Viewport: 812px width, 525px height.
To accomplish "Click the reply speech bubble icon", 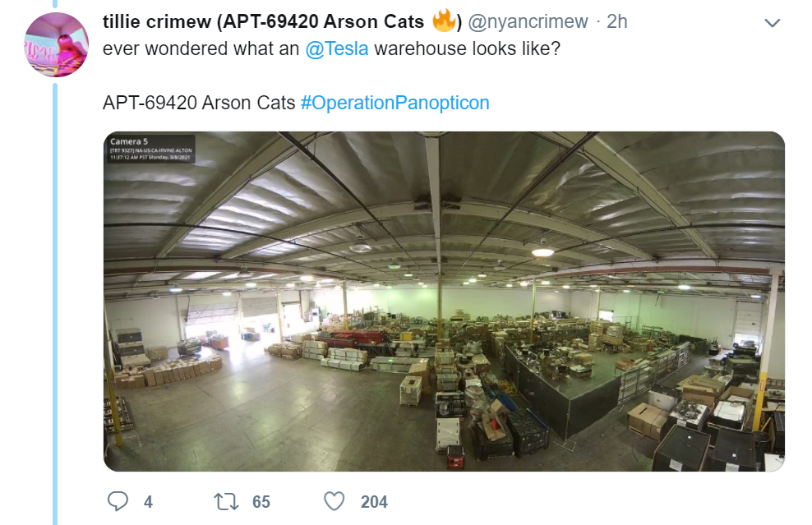I will pos(118,501).
